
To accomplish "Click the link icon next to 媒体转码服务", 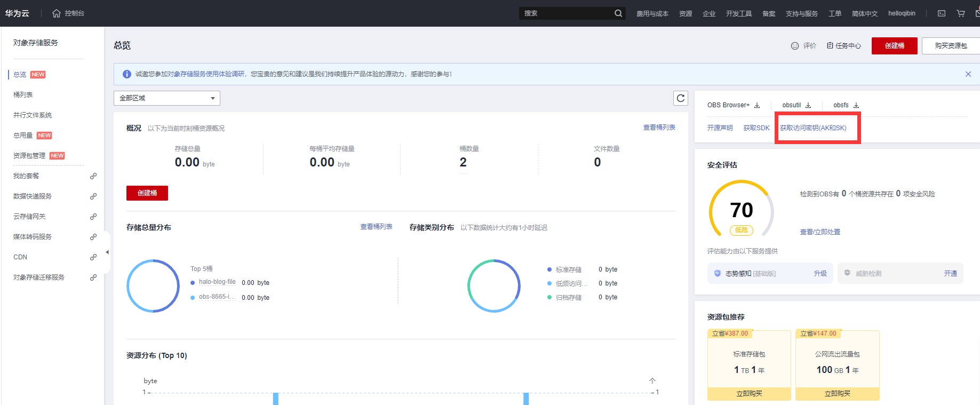I will (93, 237).
